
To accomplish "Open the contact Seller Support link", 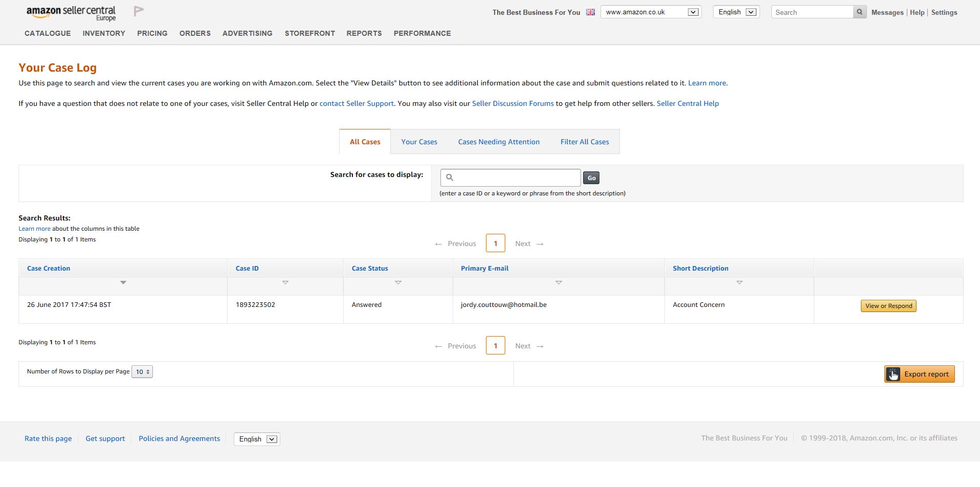I will [357, 103].
